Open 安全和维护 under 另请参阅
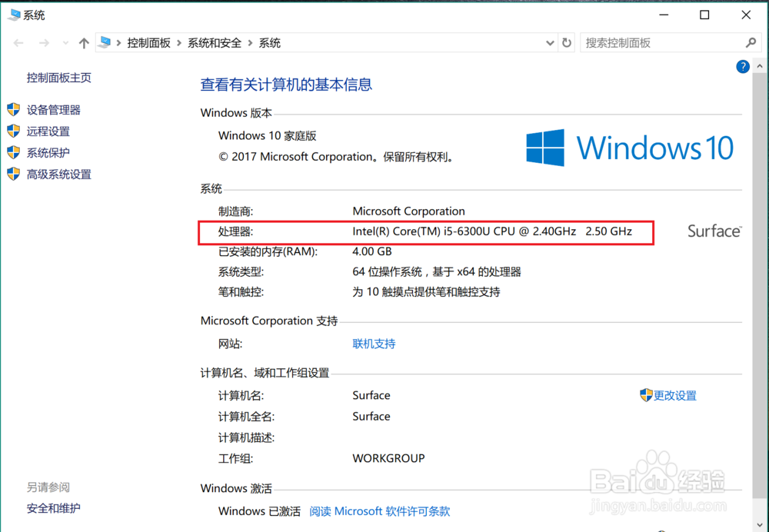This screenshot has height=532, width=769. coord(54,508)
